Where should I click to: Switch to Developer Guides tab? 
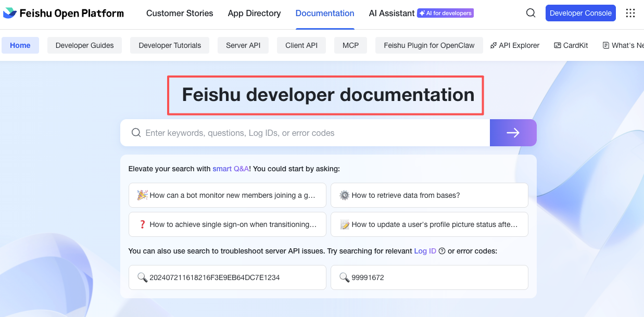click(85, 45)
